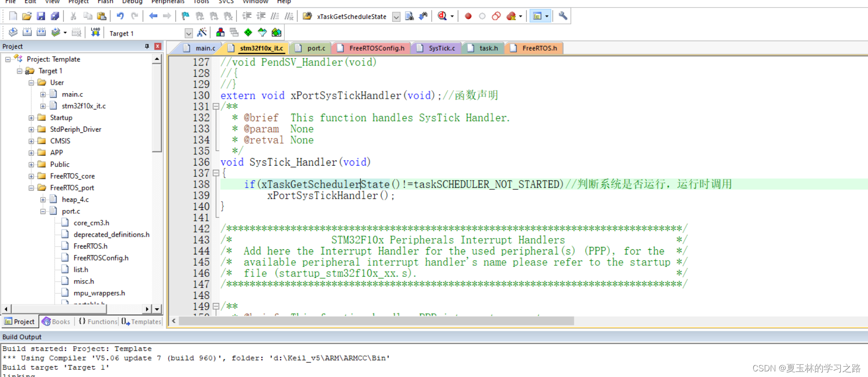Insert a bookmark at the current line
The image size is (868, 377).
(186, 16)
